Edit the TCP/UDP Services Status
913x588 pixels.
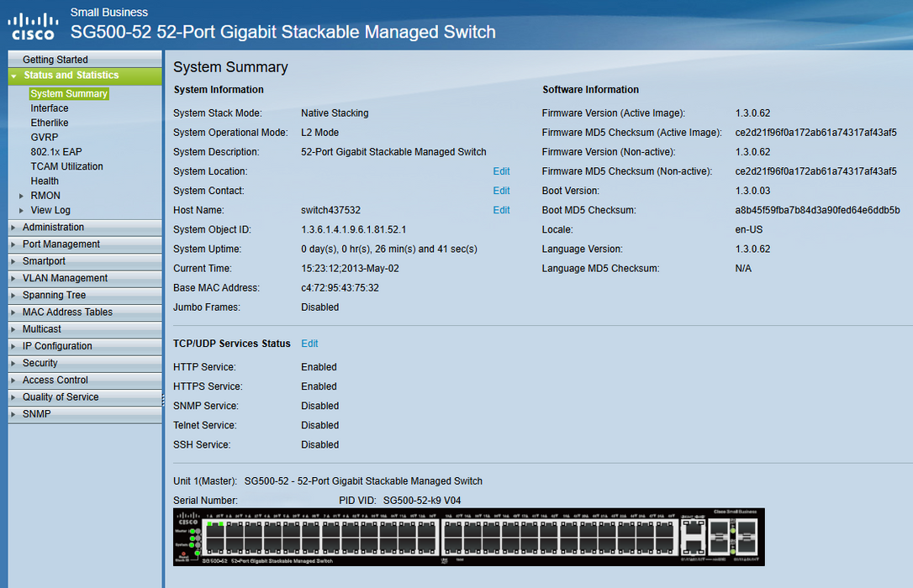309,344
